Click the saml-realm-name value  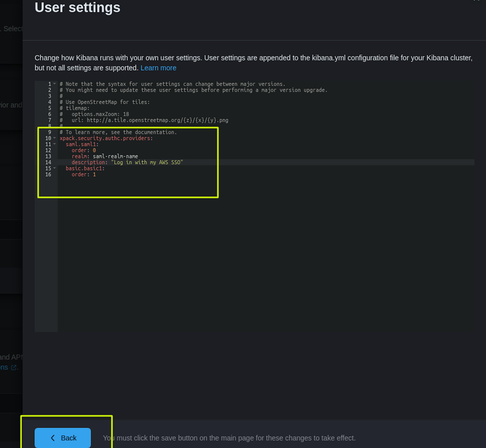pyautogui.click(x=115, y=156)
